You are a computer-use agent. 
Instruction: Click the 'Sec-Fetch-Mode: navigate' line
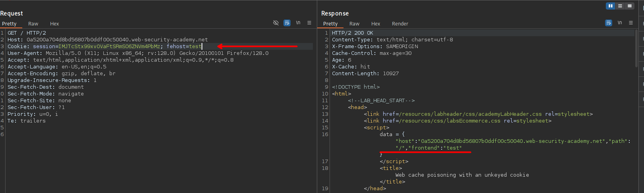pos(46,94)
